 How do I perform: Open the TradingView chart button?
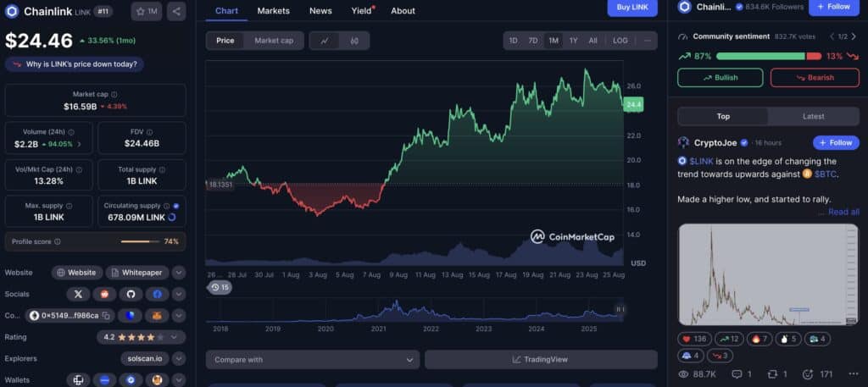pos(541,359)
